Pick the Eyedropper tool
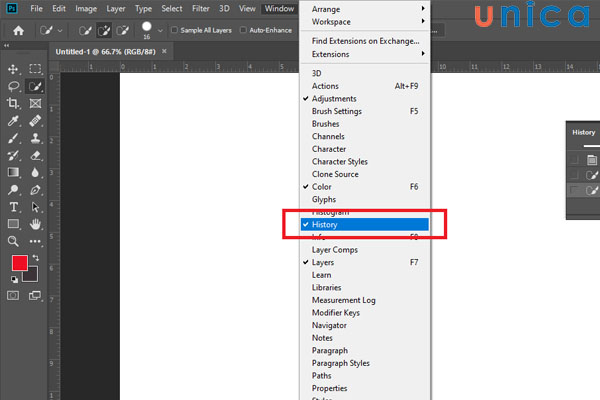The width and height of the screenshot is (600, 400). point(14,121)
